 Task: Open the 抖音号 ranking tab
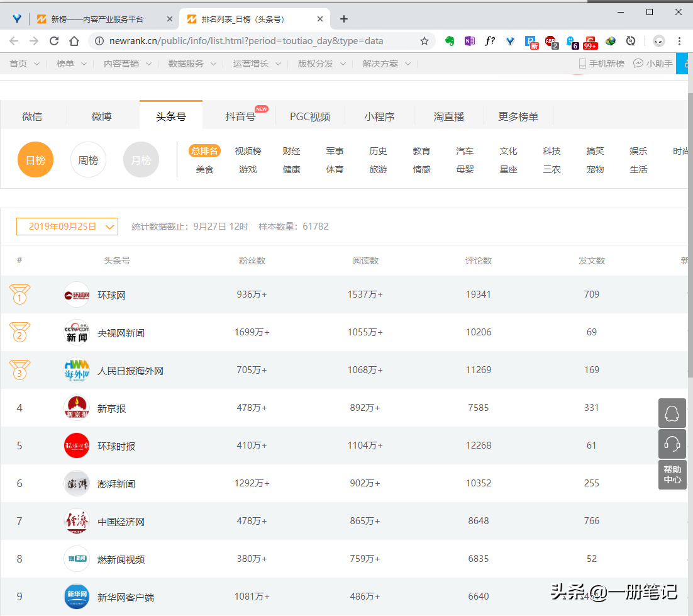pos(240,116)
